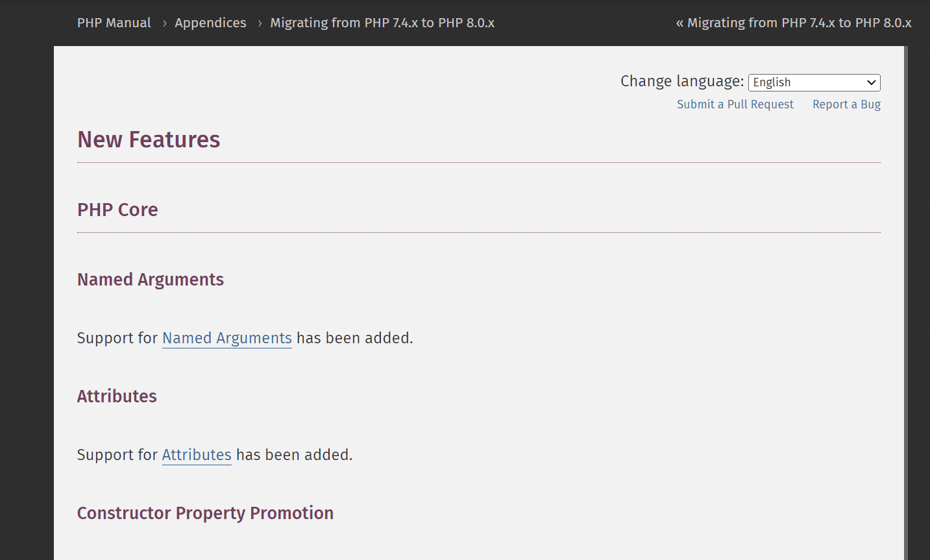Image resolution: width=930 pixels, height=560 pixels.
Task: Open the Change language dropdown
Action: click(813, 82)
